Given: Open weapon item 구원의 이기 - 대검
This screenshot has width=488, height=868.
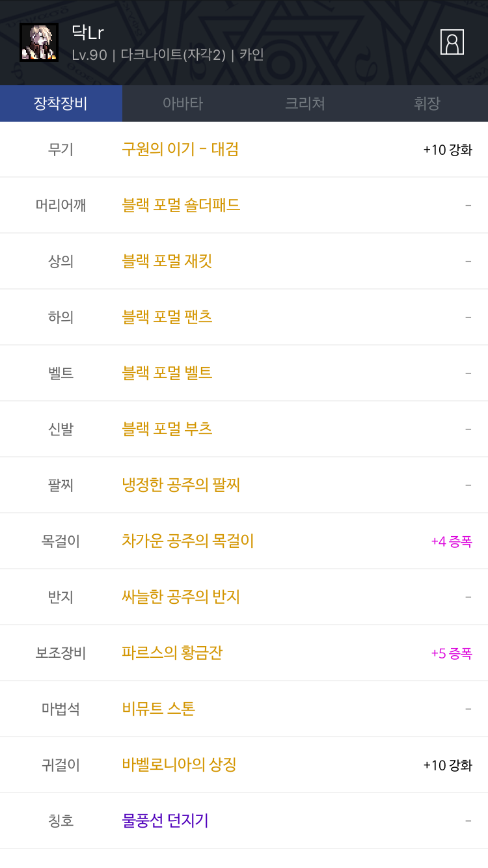Looking at the screenshot, I should 180,149.
